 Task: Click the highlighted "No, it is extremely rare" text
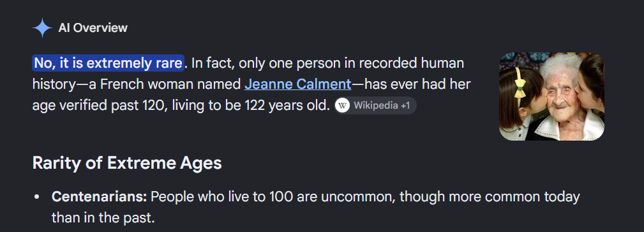click(108, 63)
